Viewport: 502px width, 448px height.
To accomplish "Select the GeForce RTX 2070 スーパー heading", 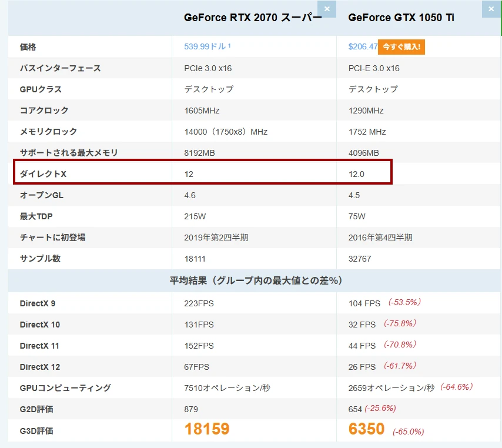I will [253, 18].
